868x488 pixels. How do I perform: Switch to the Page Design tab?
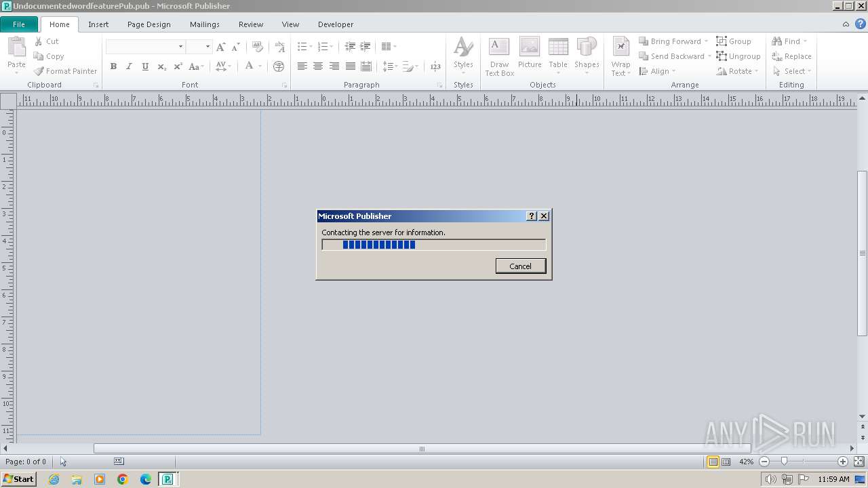149,24
